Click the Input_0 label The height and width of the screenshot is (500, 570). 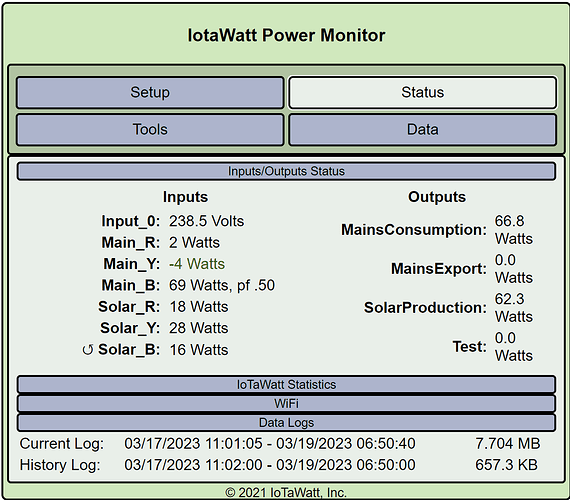(131, 221)
